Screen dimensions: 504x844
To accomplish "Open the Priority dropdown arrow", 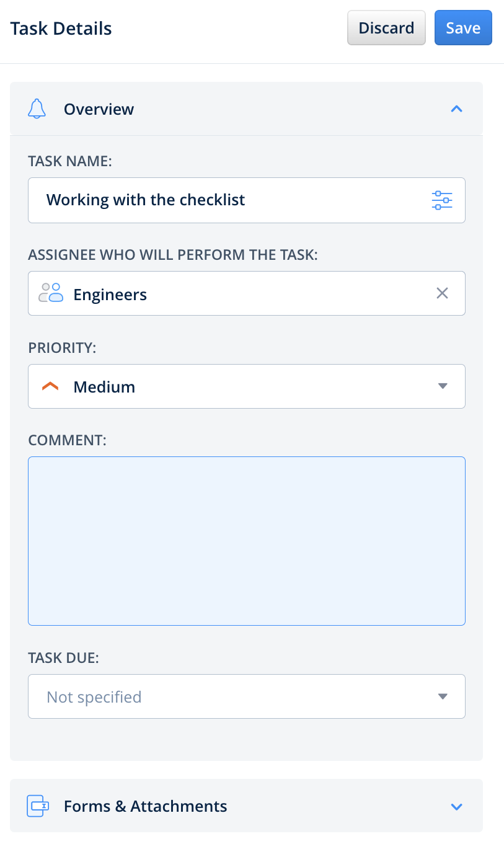I will pyautogui.click(x=443, y=386).
